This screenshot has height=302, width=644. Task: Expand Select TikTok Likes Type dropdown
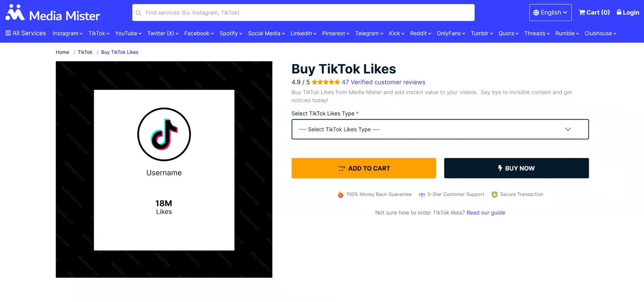[440, 129]
